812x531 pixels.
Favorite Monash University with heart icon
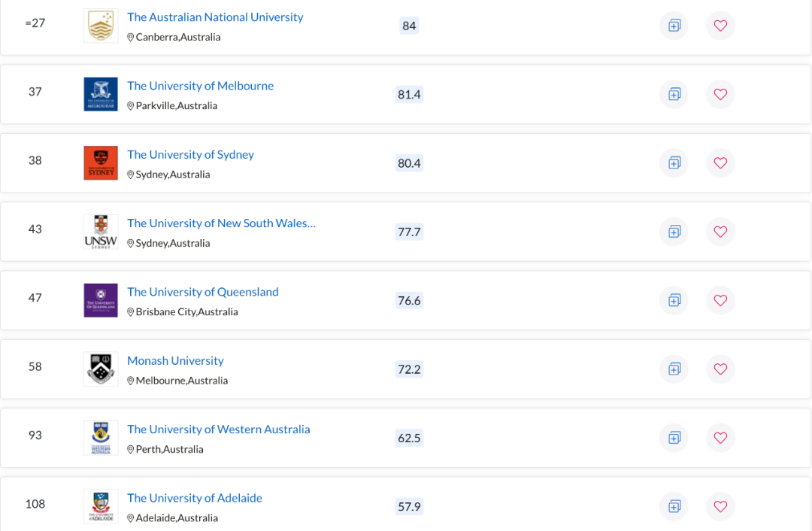pos(720,369)
